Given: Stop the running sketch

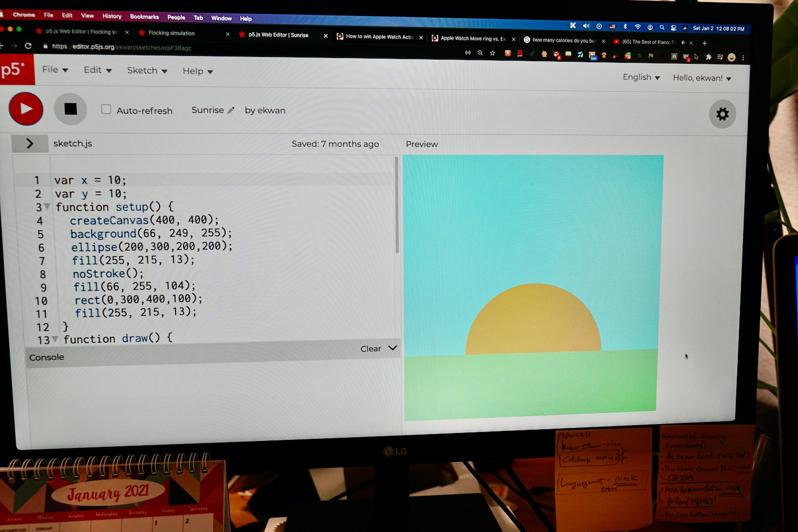Looking at the screenshot, I should pos(70,109).
